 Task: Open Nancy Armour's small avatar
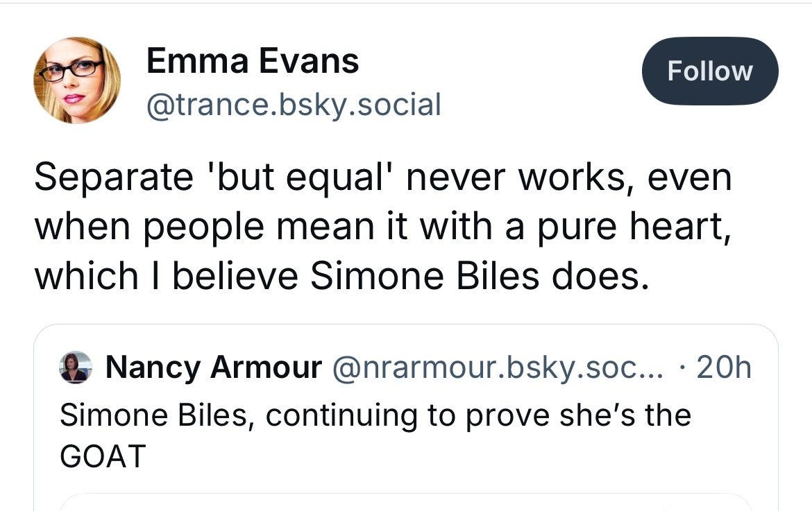tap(76, 367)
